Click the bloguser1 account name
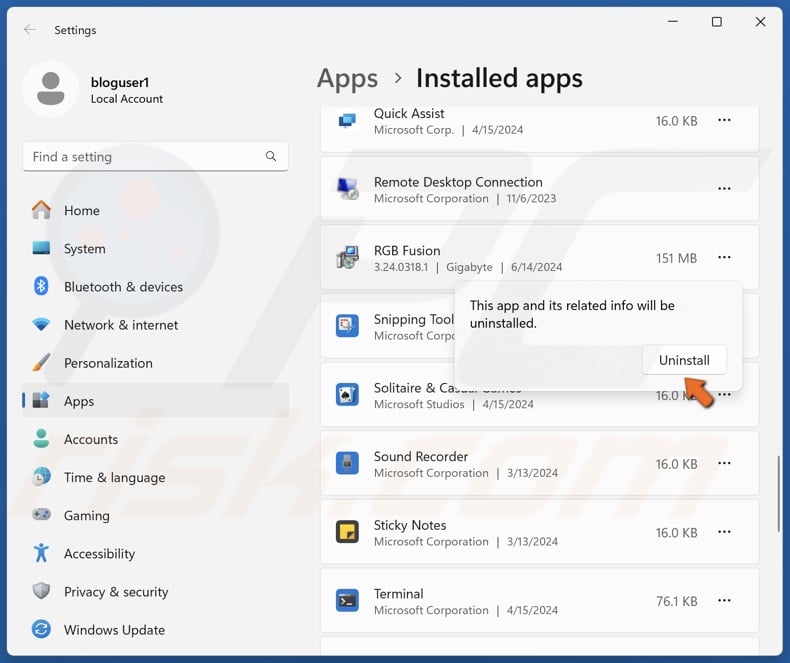Screen dimensions: 790x663 point(120,82)
